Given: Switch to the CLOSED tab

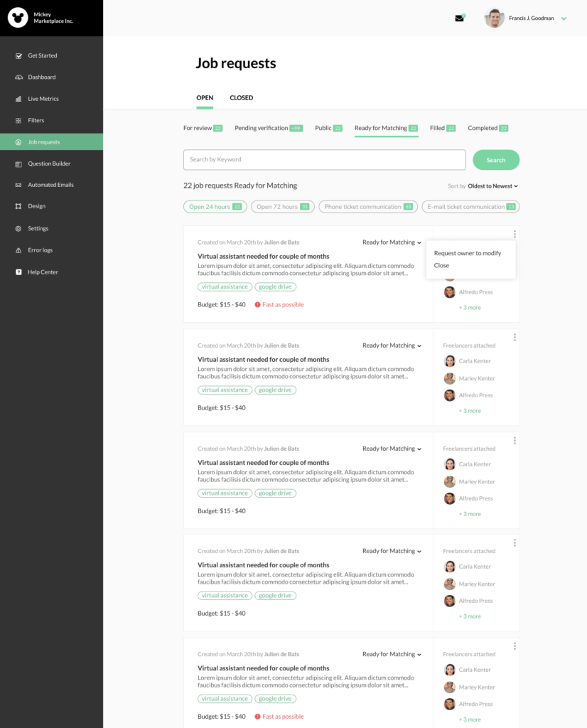Looking at the screenshot, I should 242,98.
